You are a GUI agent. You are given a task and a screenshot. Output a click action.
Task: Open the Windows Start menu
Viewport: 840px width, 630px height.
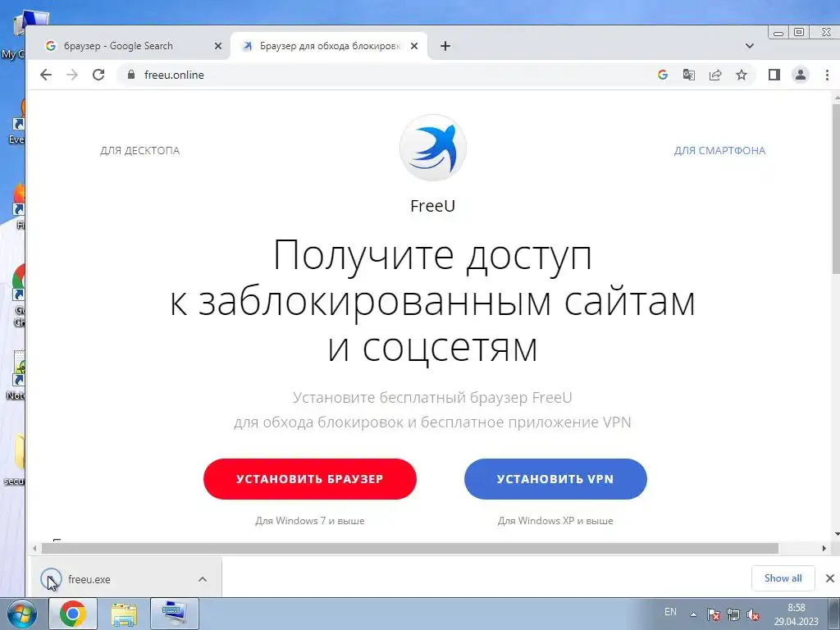click(21, 614)
